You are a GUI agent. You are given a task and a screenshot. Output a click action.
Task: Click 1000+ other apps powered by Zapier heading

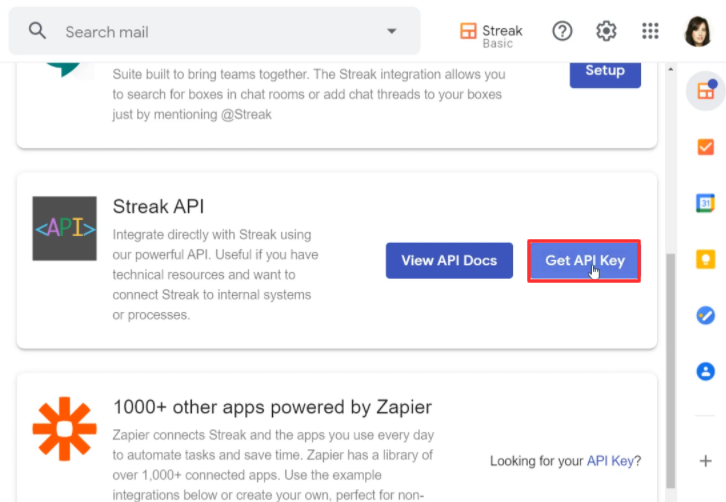[x=272, y=408]
